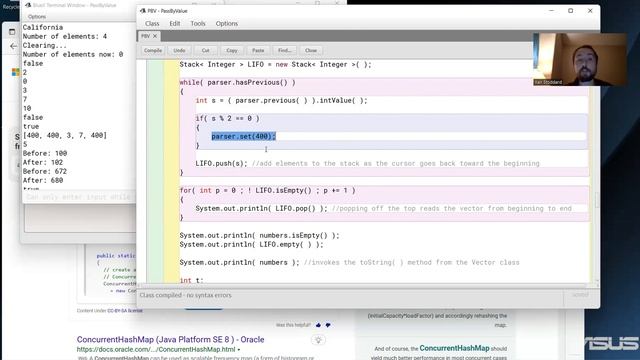Open the Options menu in PBV editor

tap(227, 24)
